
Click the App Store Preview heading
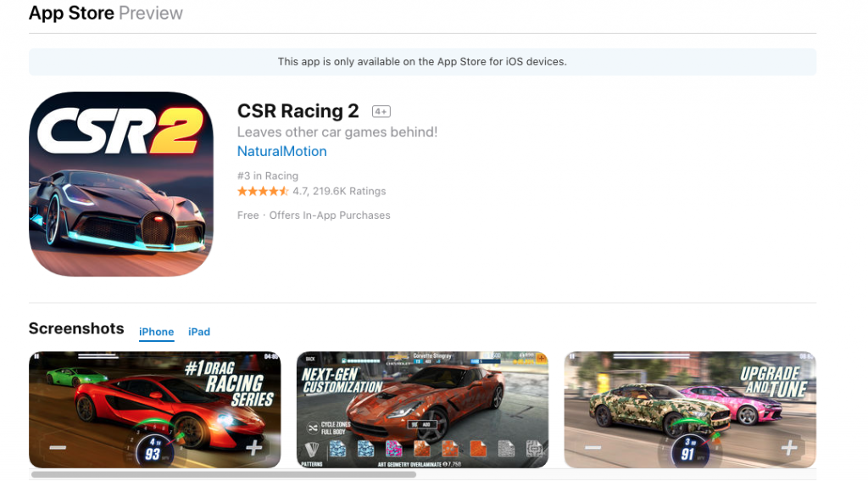(x=106, y=13)
